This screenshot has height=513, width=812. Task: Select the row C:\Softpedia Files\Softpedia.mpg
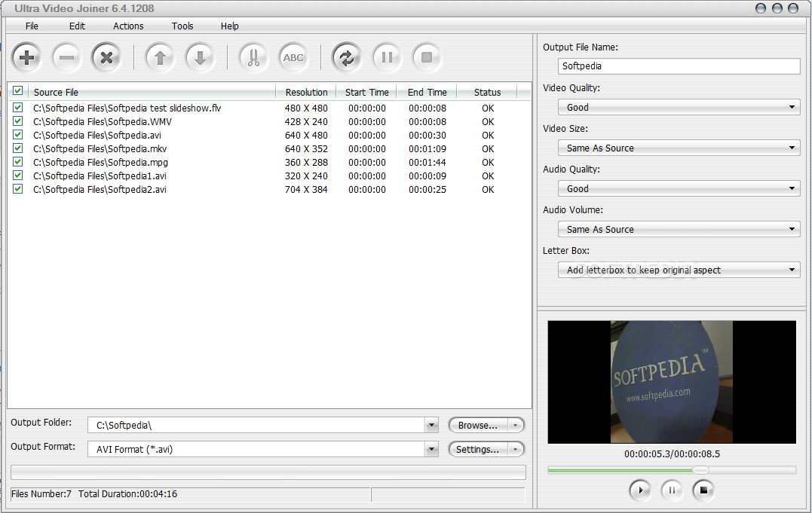[x=268, y=162]
